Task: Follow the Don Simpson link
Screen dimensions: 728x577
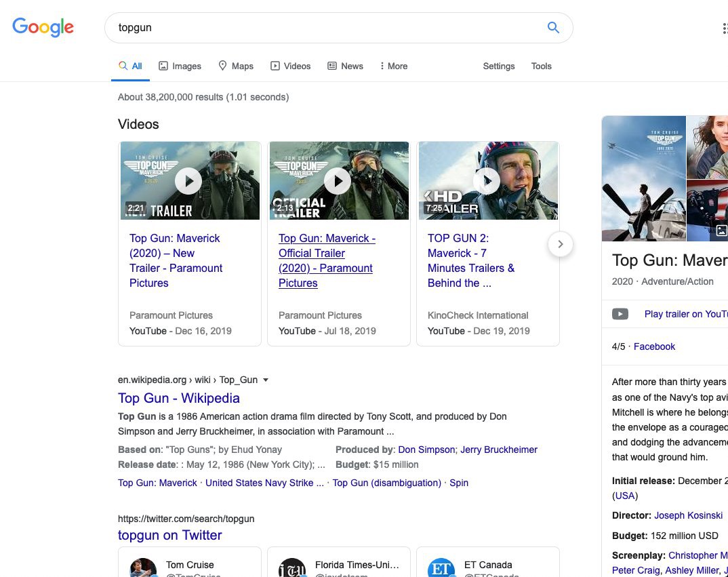Action: tap(426, 450)
